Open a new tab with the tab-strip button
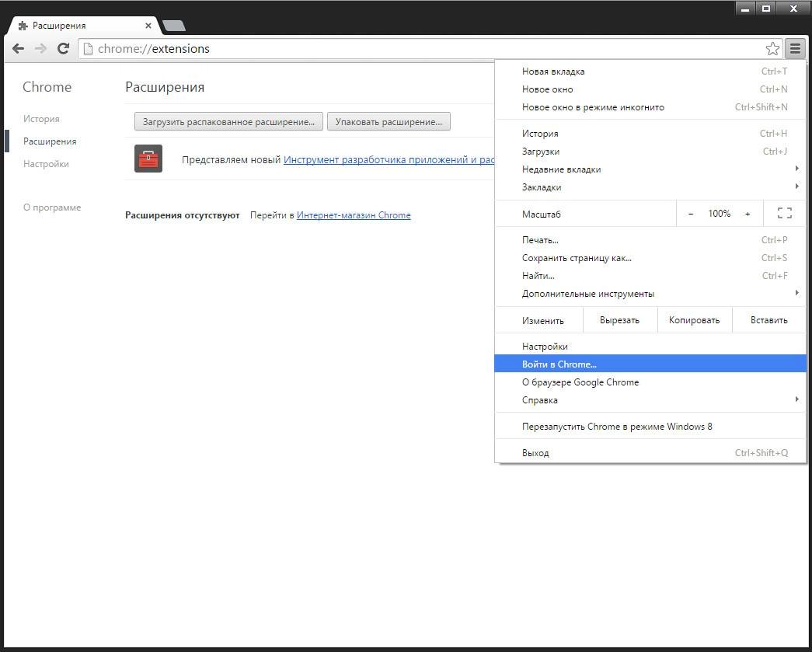812x652 pixels. click(x=174, y=26)
